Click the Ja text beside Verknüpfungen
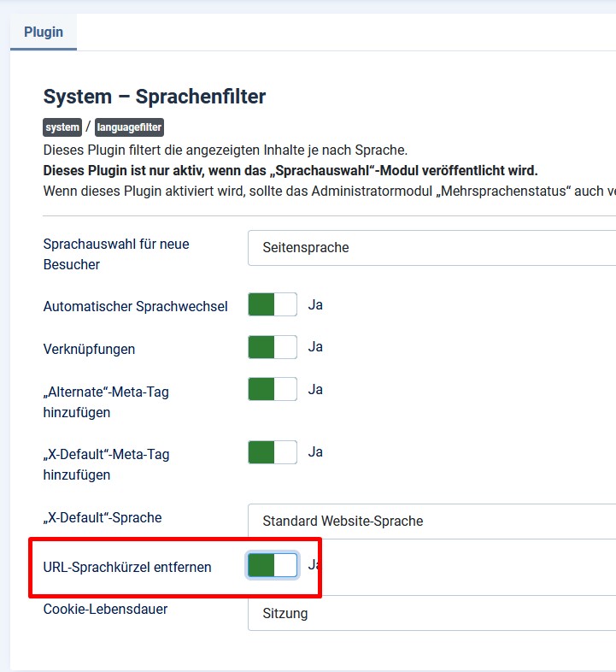This screenshot has height=672, width=616. click(315, 347)
